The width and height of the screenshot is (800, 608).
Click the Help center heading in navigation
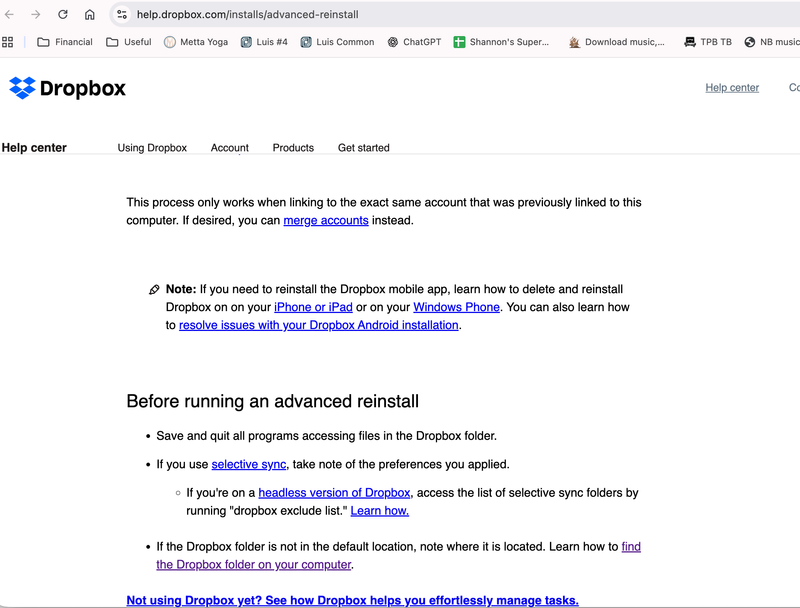tap(34, 147)
